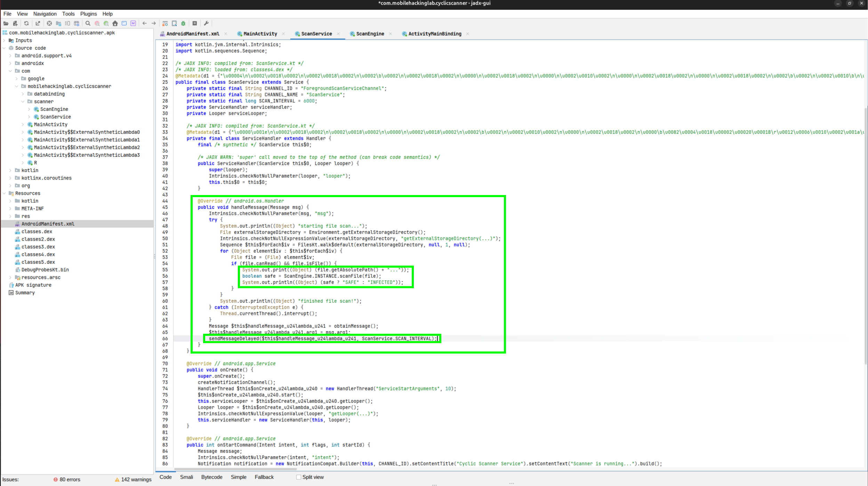Open AndroidManifest via purple M icon

[133, 23]
